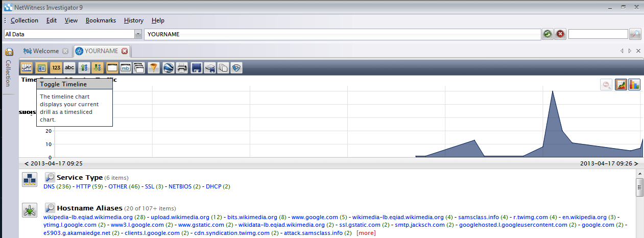Click the Service Type network icon
Image resolution: width=644 pixels, height=238 pixels.
tap(29, 179)
